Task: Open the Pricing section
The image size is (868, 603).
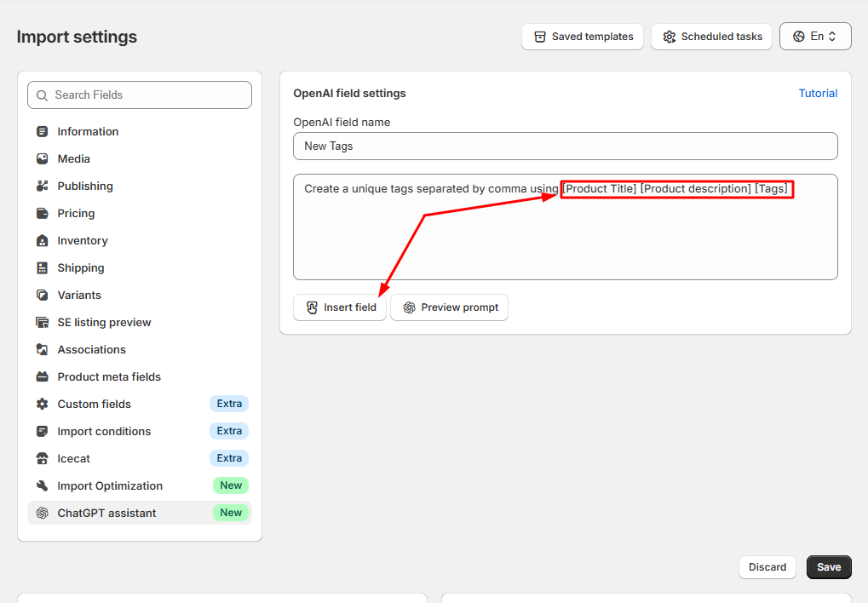Action: click(140, 213)
